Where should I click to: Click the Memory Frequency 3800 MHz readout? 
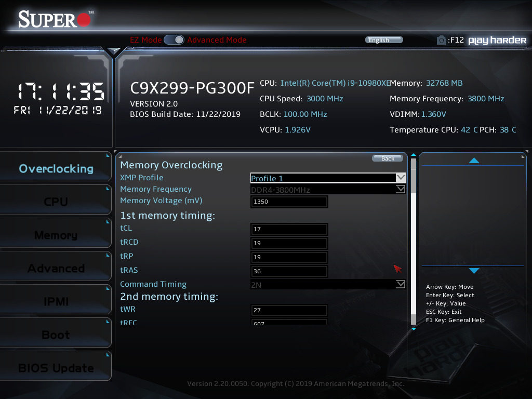pyautogui.click(x=486, y=99)
